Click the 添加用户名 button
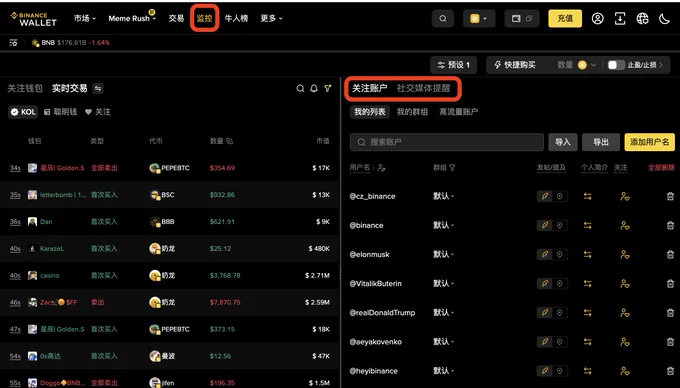The image size is (680, 388). pos(649,142)
